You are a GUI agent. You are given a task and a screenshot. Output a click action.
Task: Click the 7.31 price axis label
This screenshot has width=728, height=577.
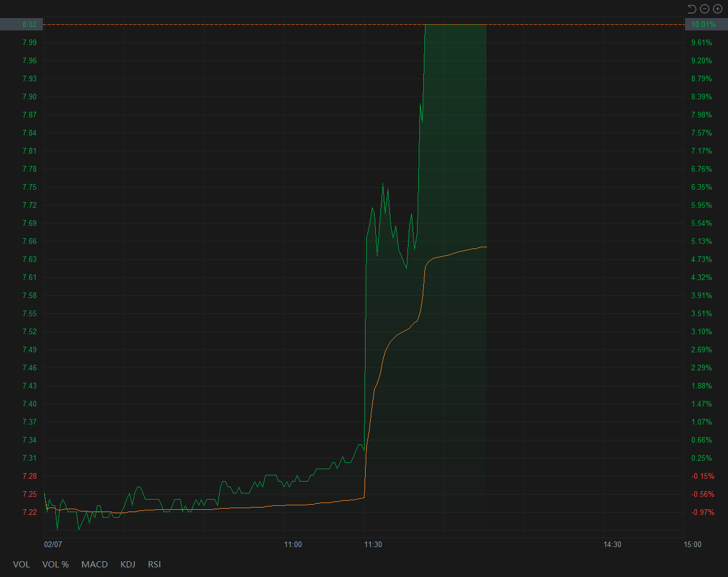[29, 458]
